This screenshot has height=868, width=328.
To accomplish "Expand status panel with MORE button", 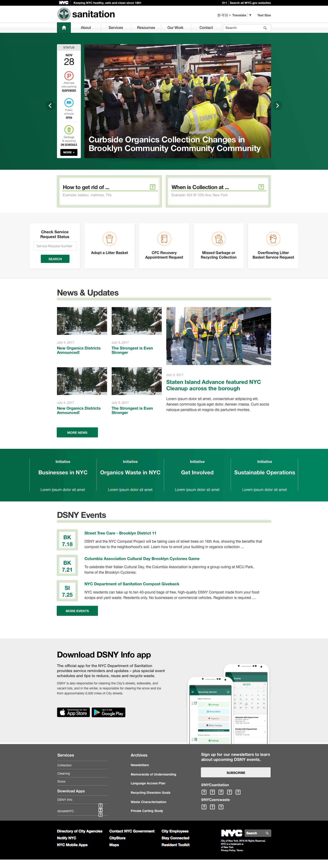I will pyautogui.click(x=69, y=152).
